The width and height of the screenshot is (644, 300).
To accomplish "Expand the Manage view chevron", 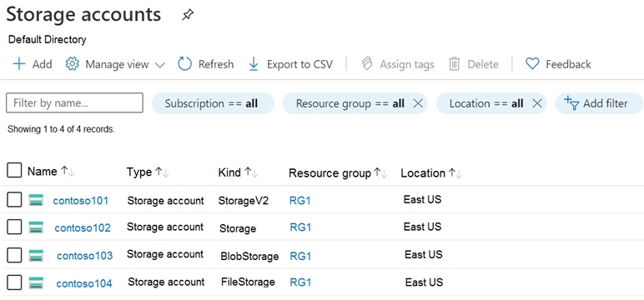I will coord(160,65).
